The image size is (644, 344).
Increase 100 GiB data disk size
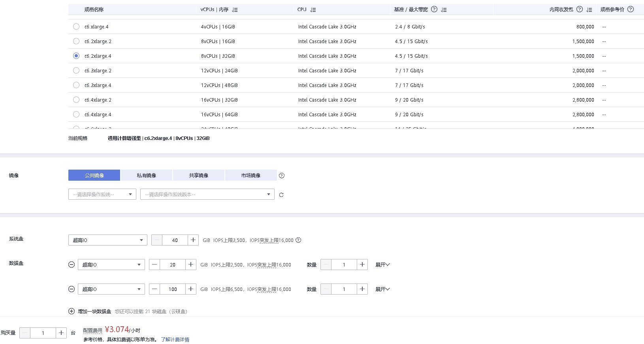click(x=191, y=289)
